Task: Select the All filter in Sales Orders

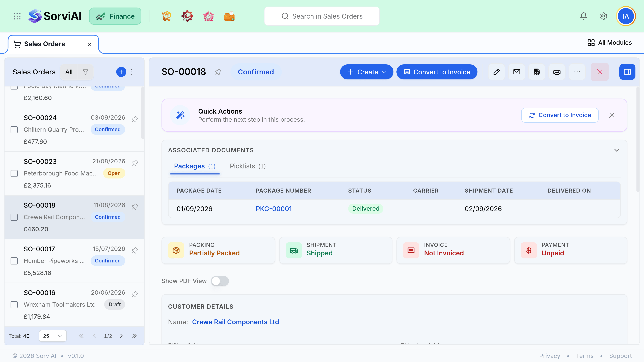Action: click(x=69, y=72)
